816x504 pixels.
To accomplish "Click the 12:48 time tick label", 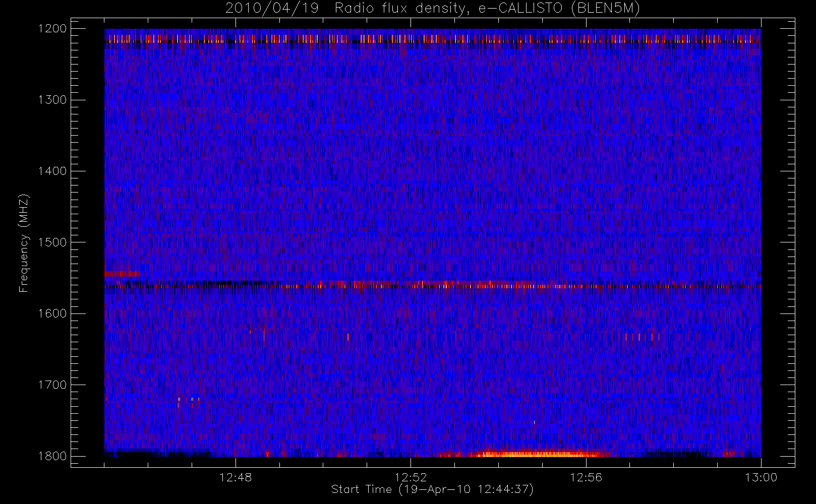I will tap(236, 477).
